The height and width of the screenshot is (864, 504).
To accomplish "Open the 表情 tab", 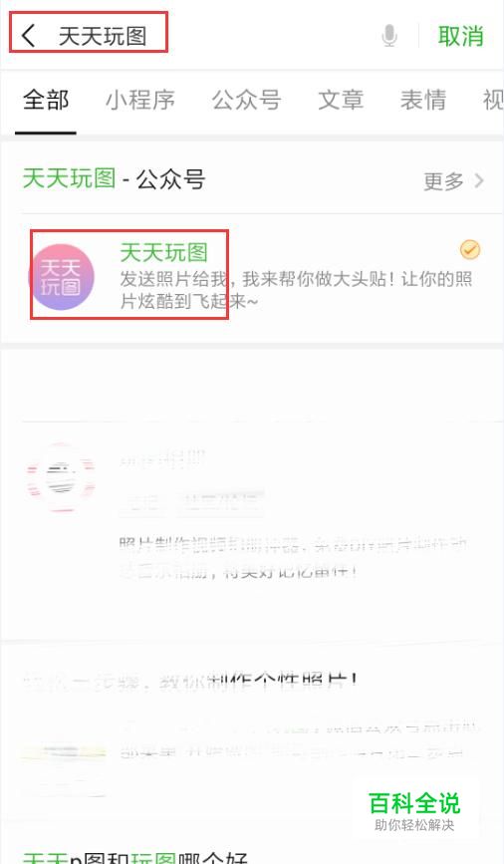I will tap(423, 101).
